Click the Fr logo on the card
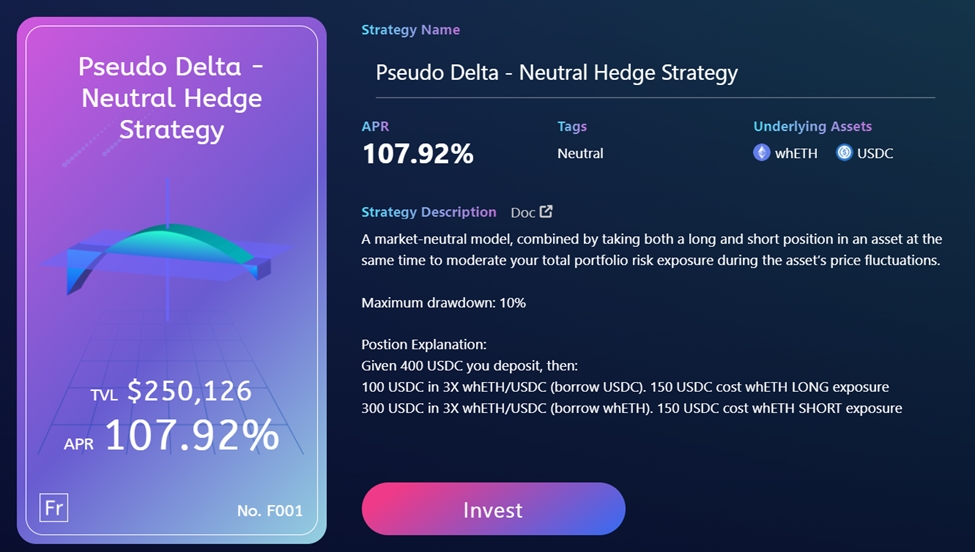This screenshot has height=552, width=975. click(x=54, y=507)
